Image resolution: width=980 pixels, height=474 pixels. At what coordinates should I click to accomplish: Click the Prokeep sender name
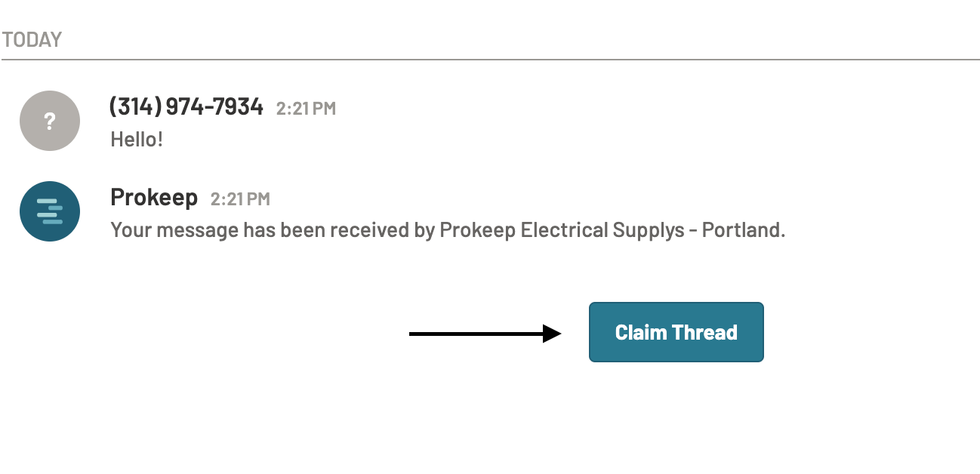point(154,198)
